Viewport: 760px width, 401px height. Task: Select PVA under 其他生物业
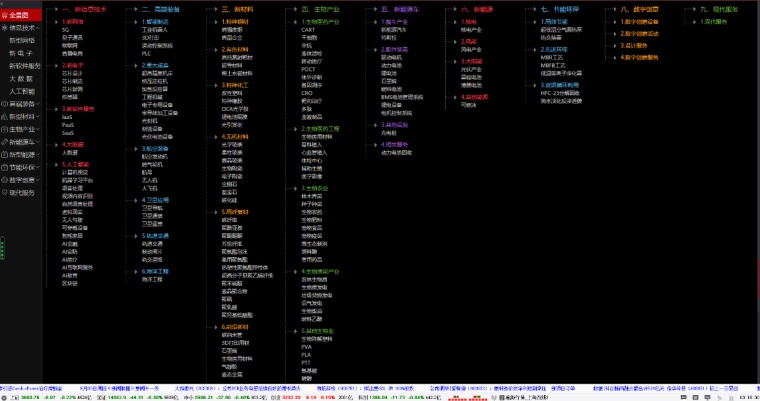tap(306, 347)
